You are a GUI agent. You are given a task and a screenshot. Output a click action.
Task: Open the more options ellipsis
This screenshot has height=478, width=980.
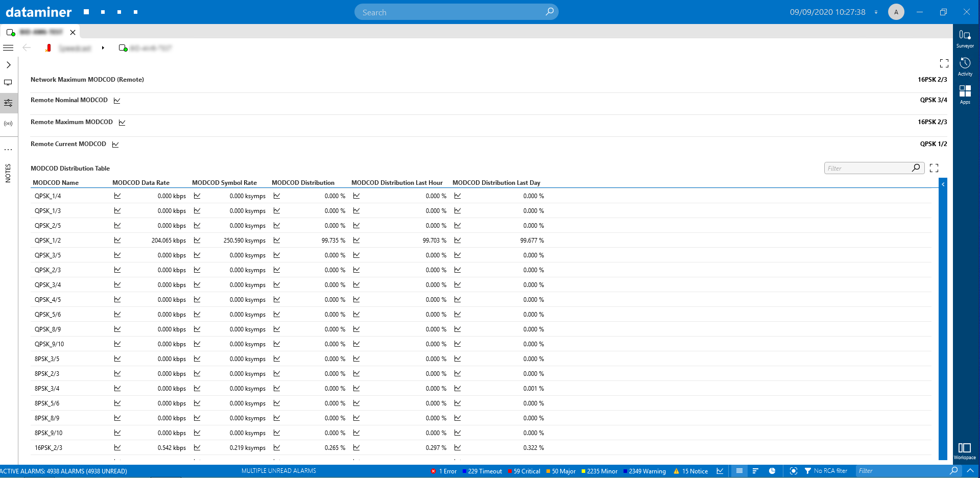pyautogui.click(x=8, y=150)
